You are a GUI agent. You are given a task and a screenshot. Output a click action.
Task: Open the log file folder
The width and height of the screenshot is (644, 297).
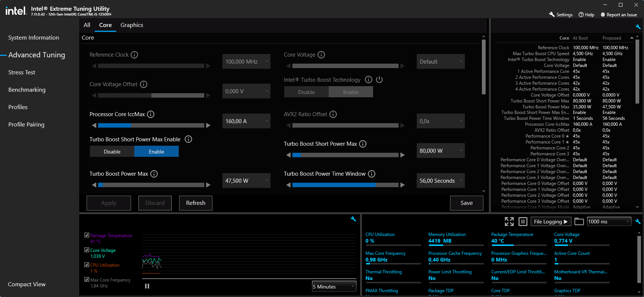(x=579, y=222)
